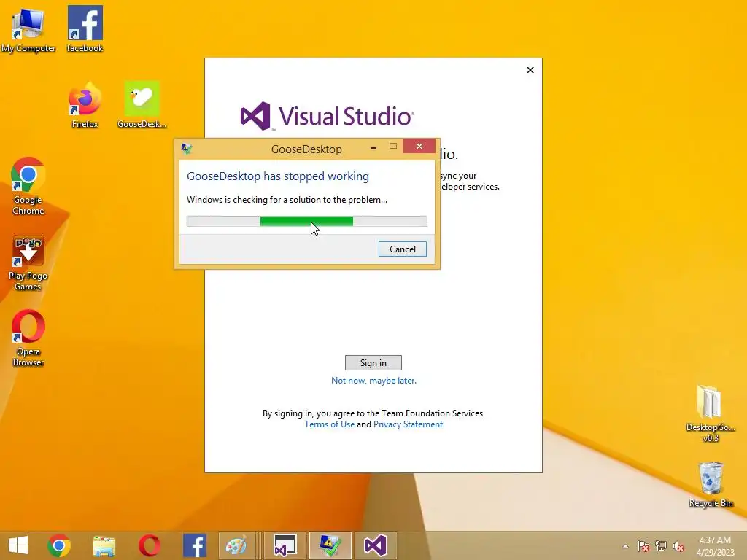
Task: Select the Play Pogo Games shortcut
Action: 28,262
